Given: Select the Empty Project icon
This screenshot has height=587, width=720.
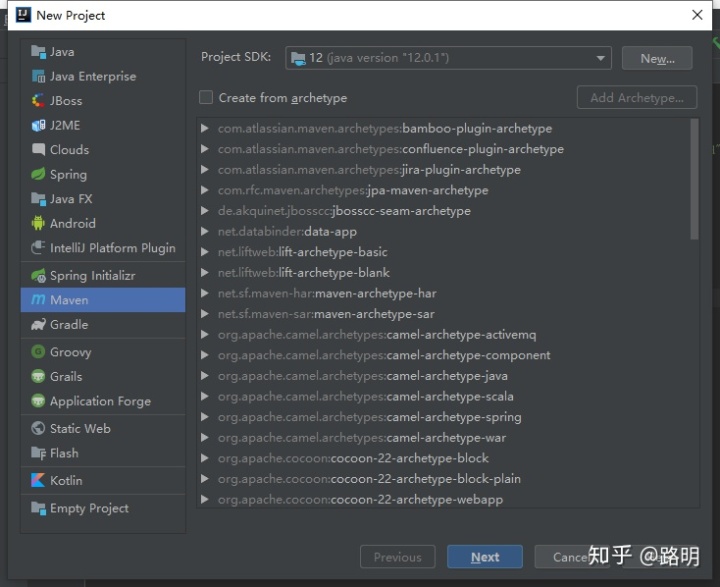Looking at the screenshot, I should click(38, 508).
